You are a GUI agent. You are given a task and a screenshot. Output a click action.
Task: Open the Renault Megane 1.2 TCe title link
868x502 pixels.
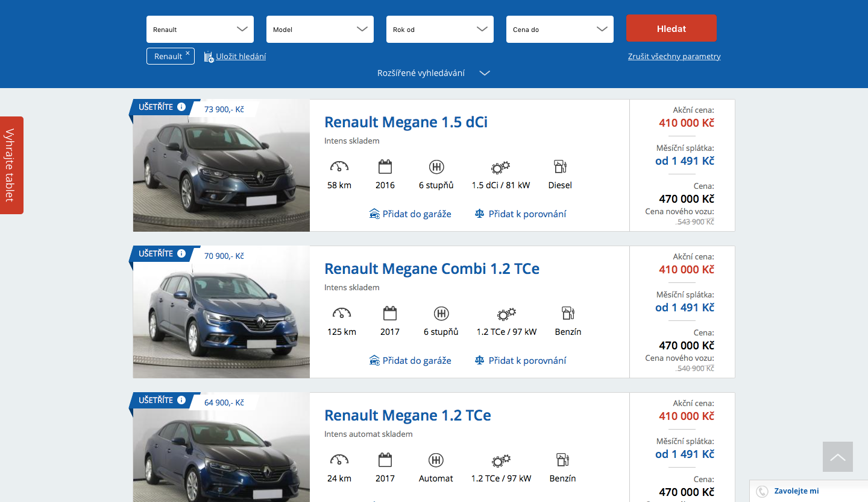click(407, 415)
